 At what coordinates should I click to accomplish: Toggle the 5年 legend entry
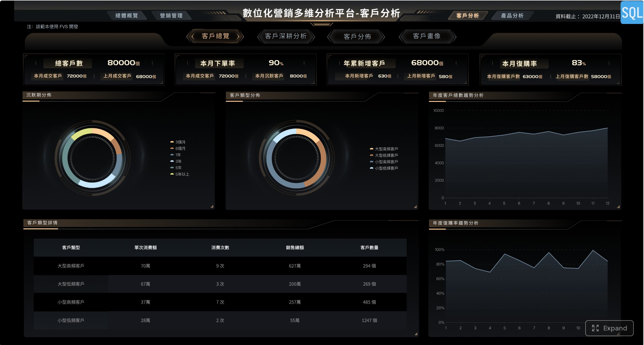[x=176, y=168]
